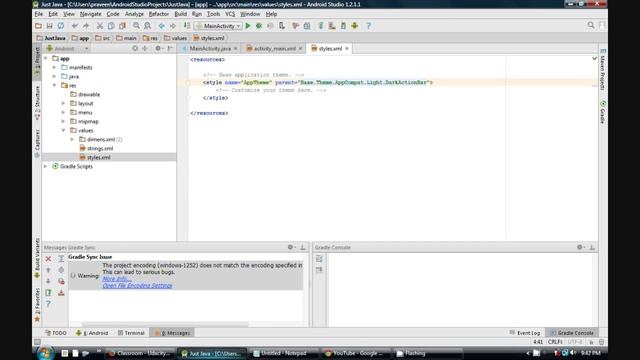Screen dimensions: 640x360
Task: Click the Windows Start button
Action: (44, 353)
